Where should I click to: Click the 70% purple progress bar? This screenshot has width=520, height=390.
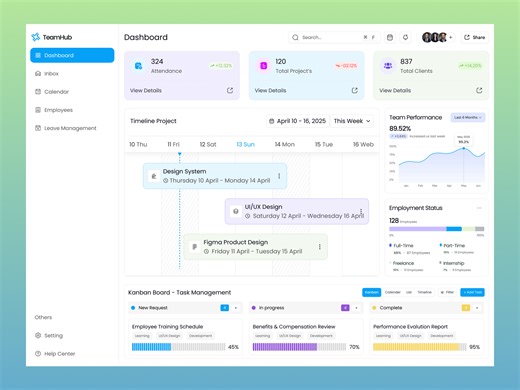(299, 347)
